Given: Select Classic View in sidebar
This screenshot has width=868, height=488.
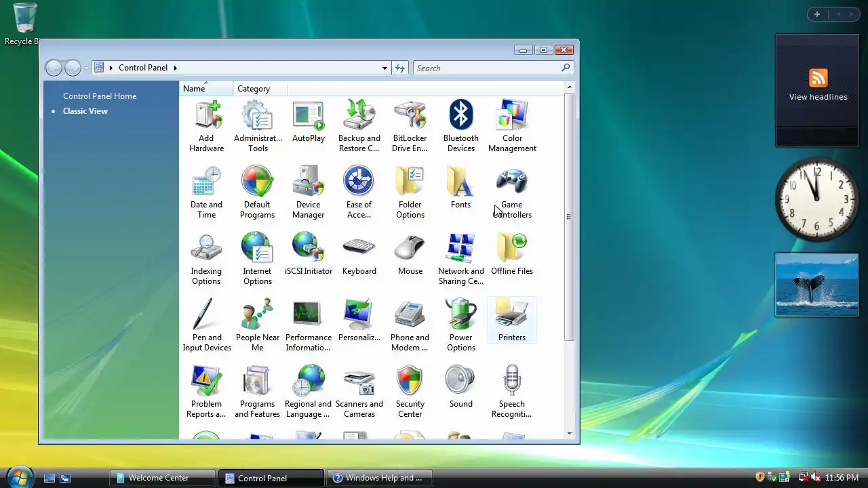Looking at the screenshot, I should [x=85, y=111].
